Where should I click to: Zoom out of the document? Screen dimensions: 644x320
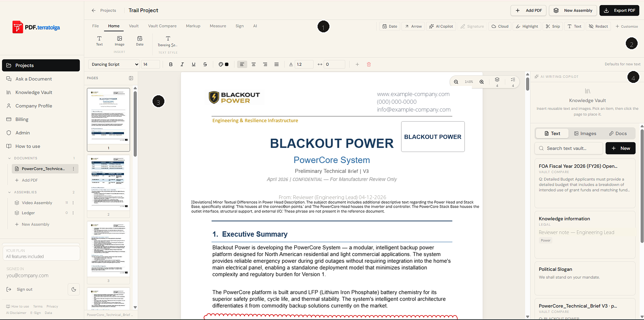coord(456,82)
